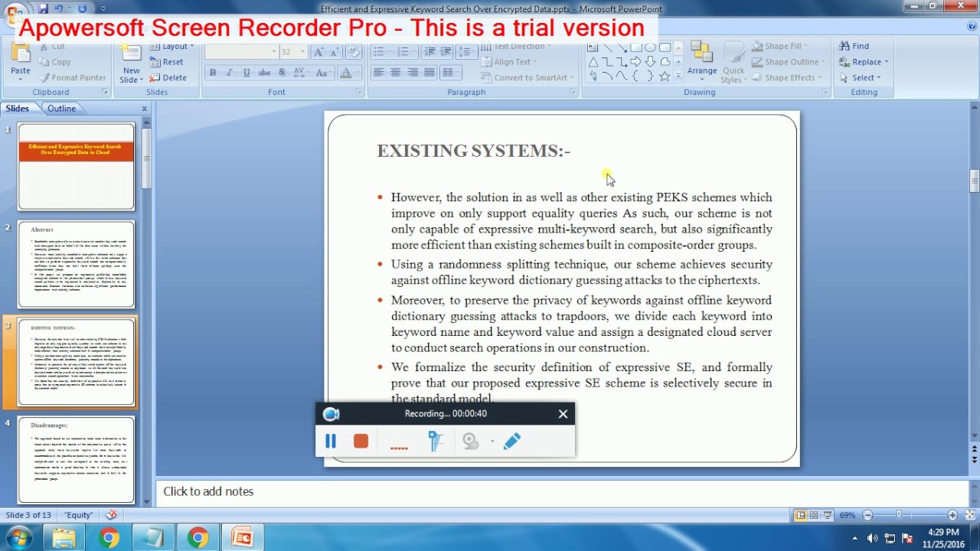Close the recording toolbar
Screen dimensions: 980x551
pos(563,414)
